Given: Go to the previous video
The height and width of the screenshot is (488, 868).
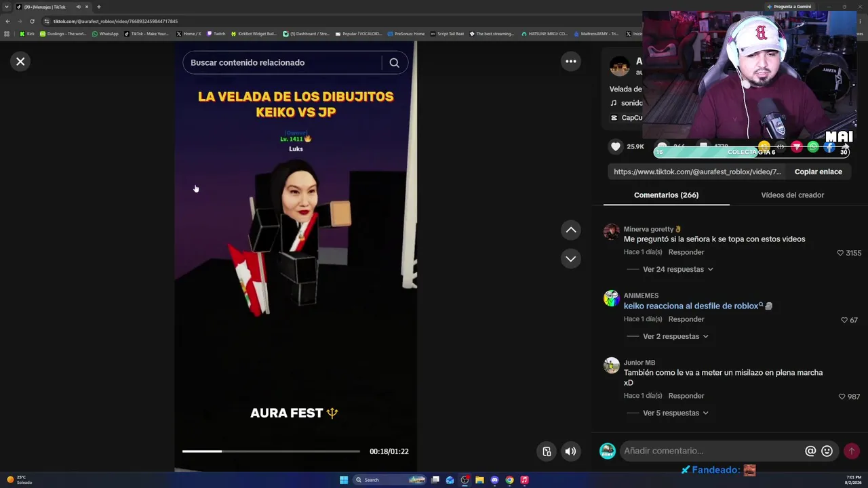Looking at the screenshot, I should pos(571,230).
